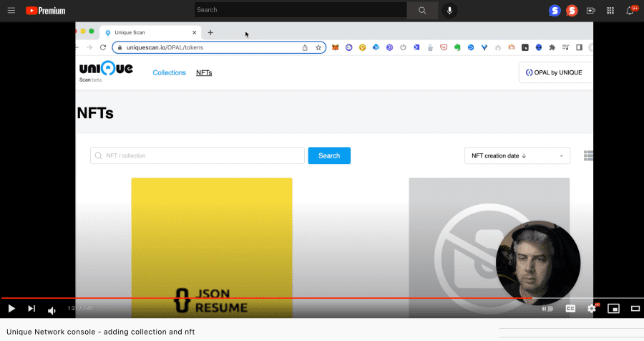Viewport: 644px width, 341px height.
Task: Switch to theater mode
Action: (x=635, y=309)
